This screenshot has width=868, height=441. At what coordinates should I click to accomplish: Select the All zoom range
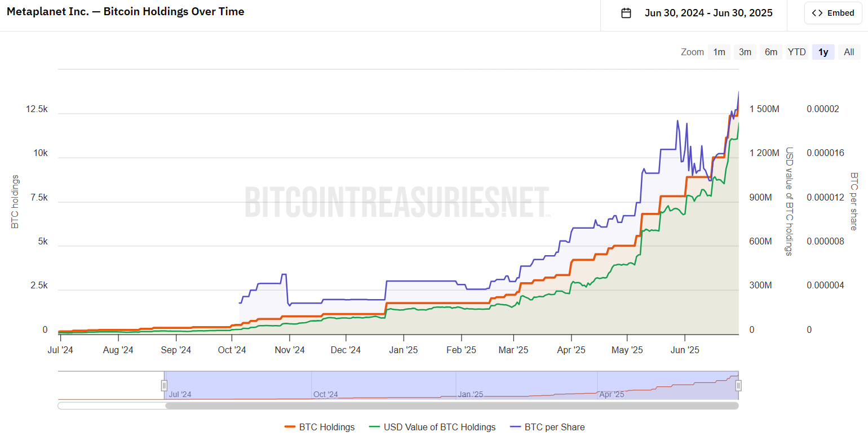click(x=849, y=52)
